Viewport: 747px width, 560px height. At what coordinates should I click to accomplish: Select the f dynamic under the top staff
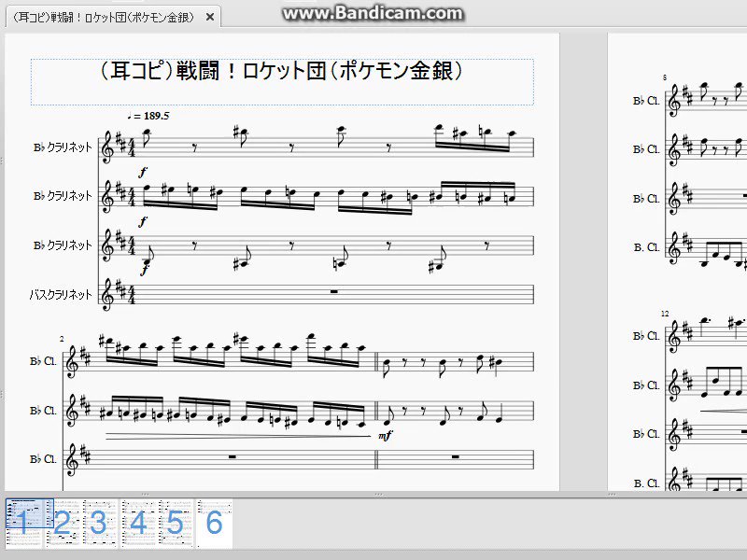pos(144,172)
